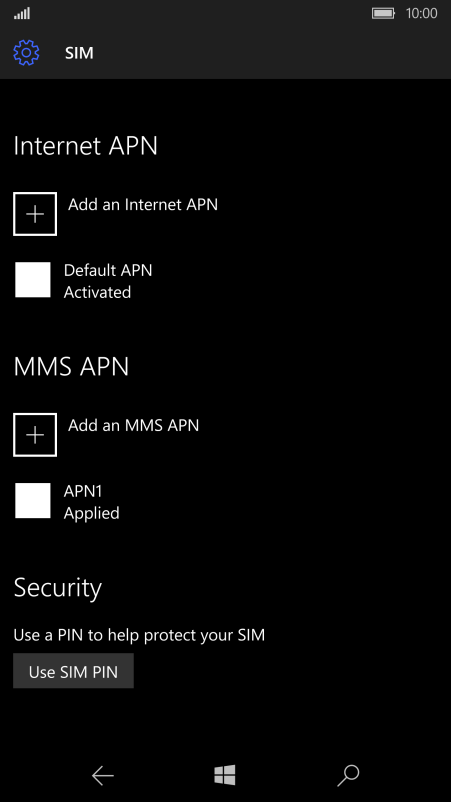Open the Settings gear icon

tap(26, 53)
